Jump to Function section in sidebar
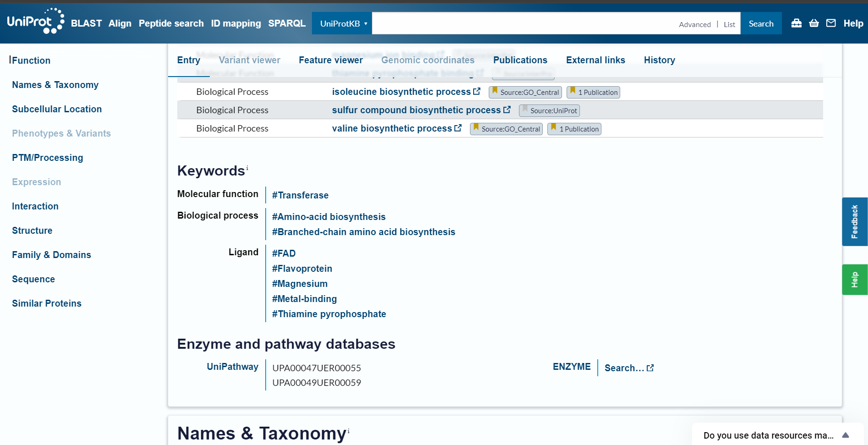The image size is (868, 445). coord(31,60)
